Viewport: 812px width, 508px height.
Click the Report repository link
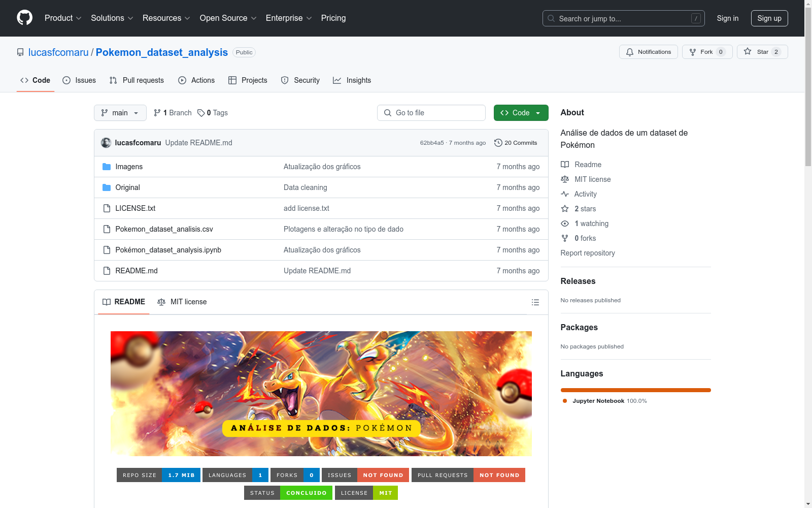point(588,253)
